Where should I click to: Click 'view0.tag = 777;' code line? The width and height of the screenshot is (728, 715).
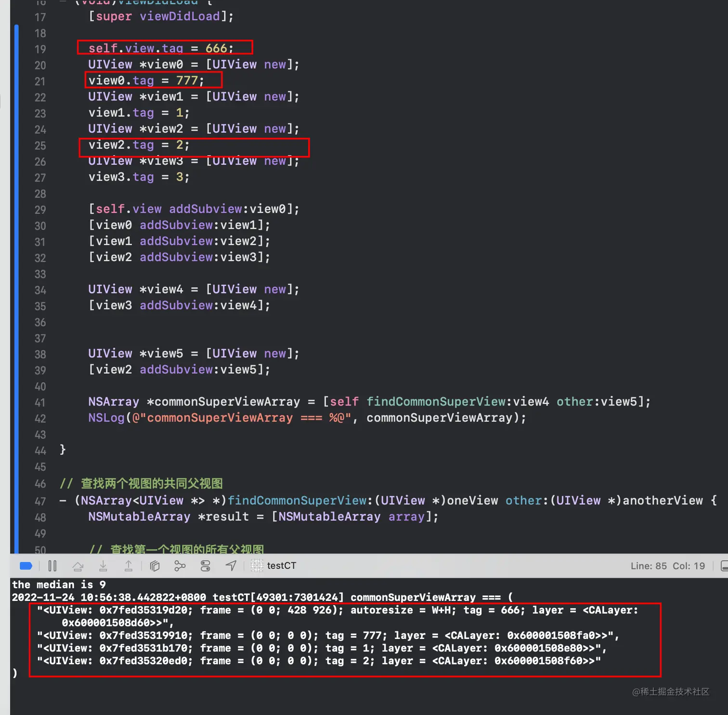[146, 80]
